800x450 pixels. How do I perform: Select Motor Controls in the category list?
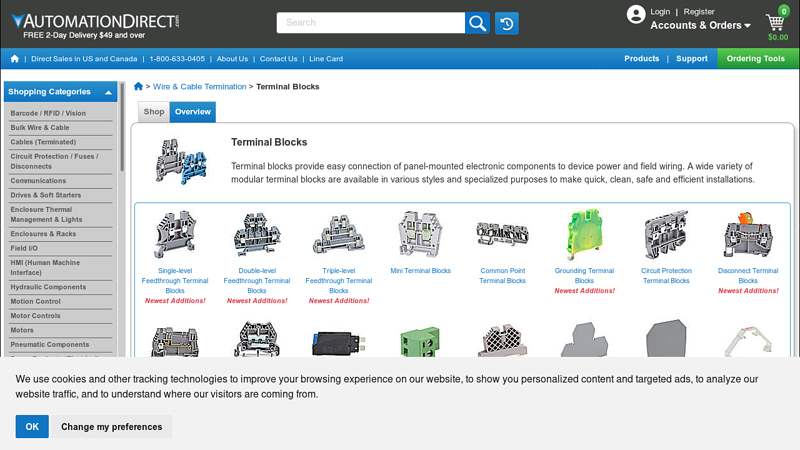[36, 316]
